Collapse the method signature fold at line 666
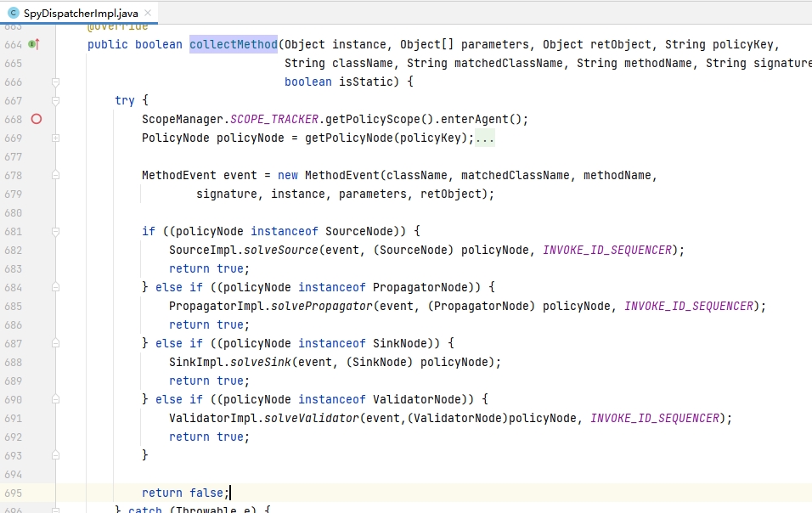 click(56, 82)
